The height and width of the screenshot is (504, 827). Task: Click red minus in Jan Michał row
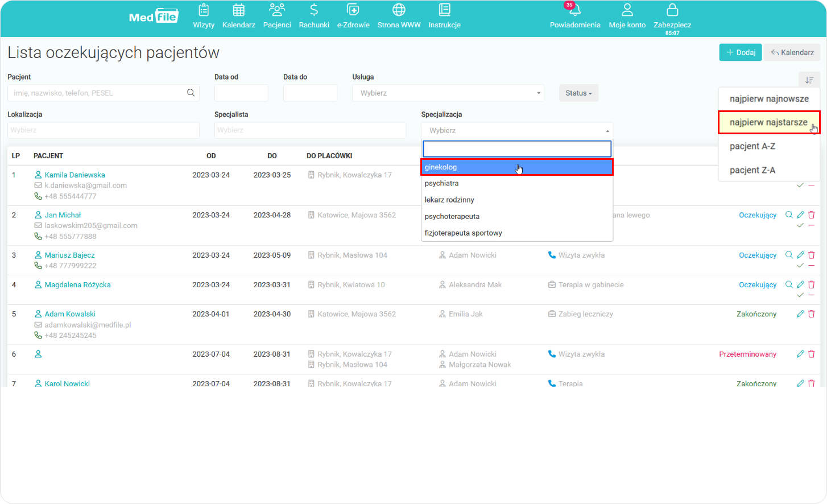812,225
